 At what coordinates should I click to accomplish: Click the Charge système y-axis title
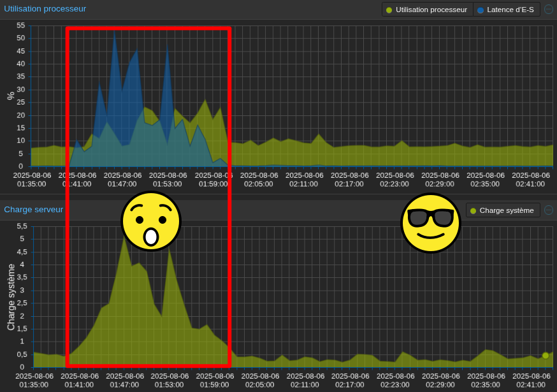[11, 297]
